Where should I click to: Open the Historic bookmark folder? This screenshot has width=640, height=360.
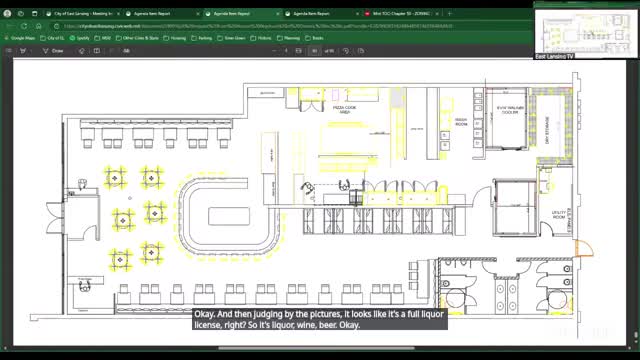click(x=261, y=38)
